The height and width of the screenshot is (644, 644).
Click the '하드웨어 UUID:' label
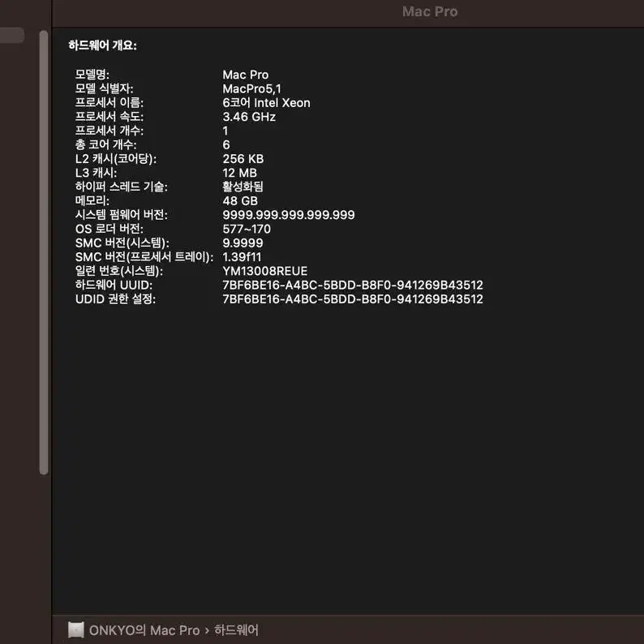114,285
